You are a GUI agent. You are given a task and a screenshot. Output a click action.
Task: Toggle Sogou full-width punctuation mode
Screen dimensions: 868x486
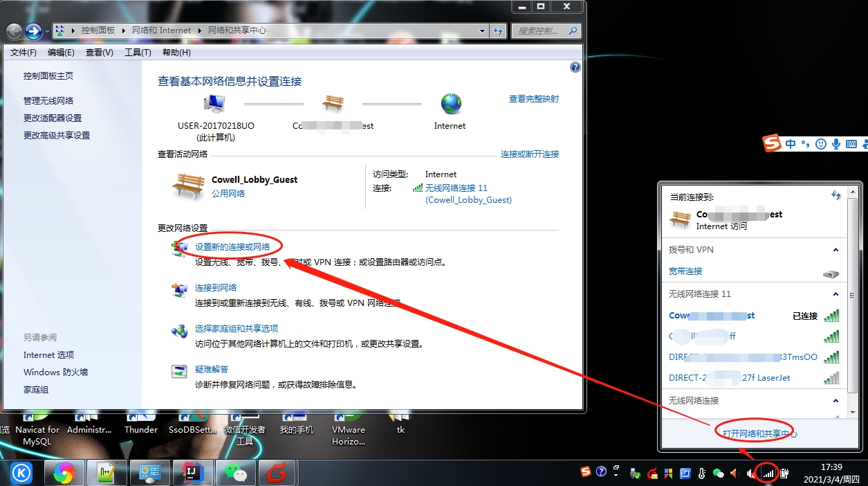(x=804, y=143)
